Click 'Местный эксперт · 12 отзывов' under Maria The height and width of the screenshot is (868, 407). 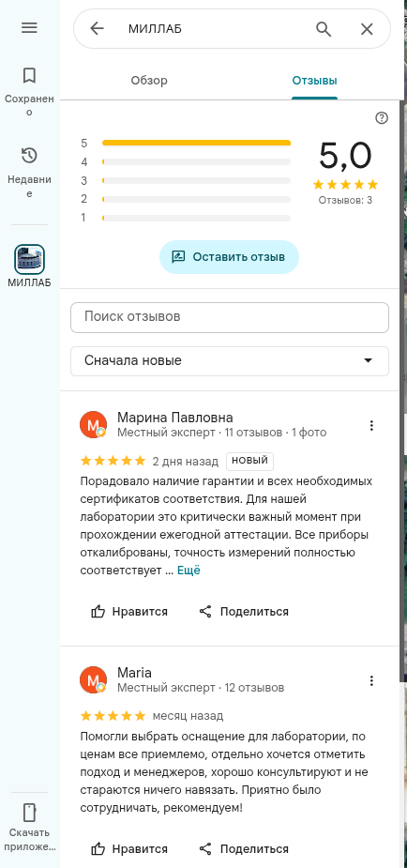pyautogui.click(x=201, y=688)
